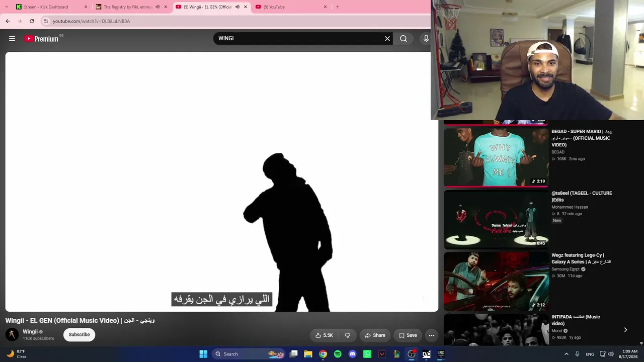The image size is (644, 362).
Task: Switch the ENG input language
Action: tap(590, 354)
